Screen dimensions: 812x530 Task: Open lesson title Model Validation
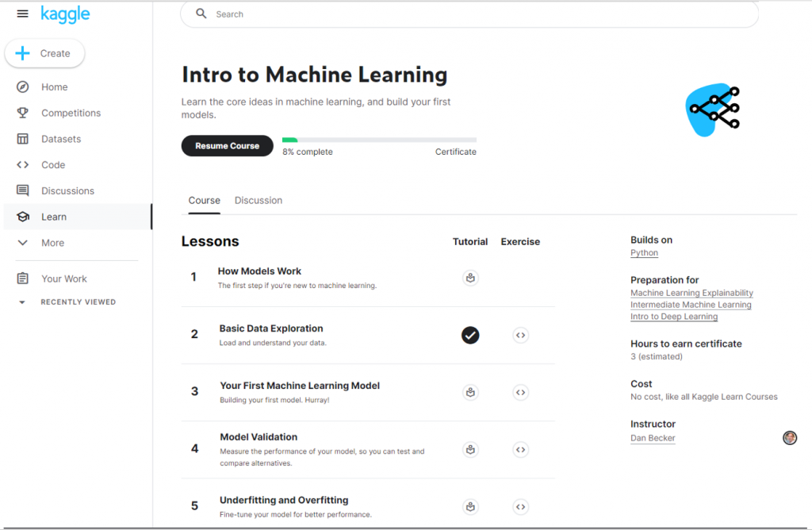coord(259,436)
